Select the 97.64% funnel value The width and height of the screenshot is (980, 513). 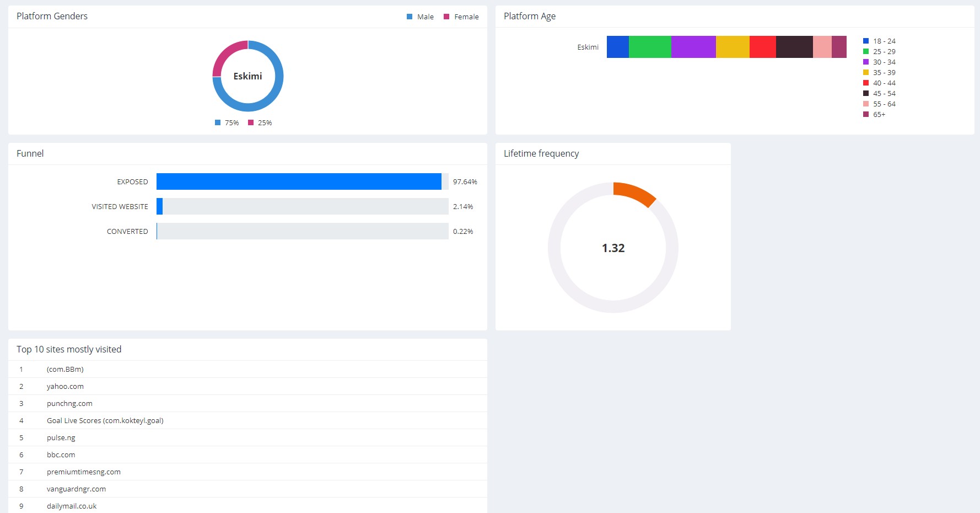[x=465, y=181]
